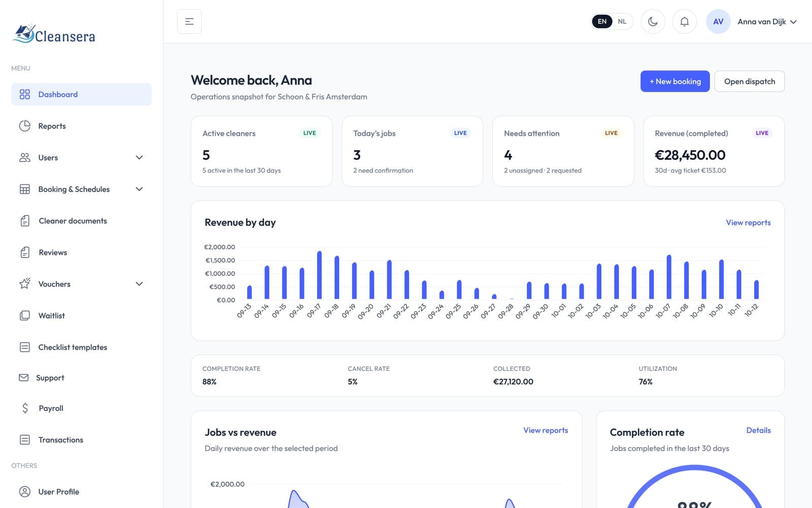Click 'Operations snapshot for Schoon & Fris Amsterdam'
The height and width of the screenshot is (508, 812).
click(x=279, y=97)
